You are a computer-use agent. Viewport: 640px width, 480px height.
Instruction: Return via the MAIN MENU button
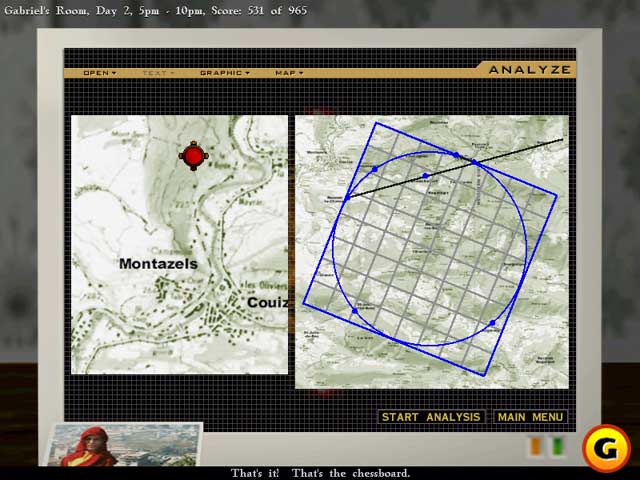pos(530,417)
